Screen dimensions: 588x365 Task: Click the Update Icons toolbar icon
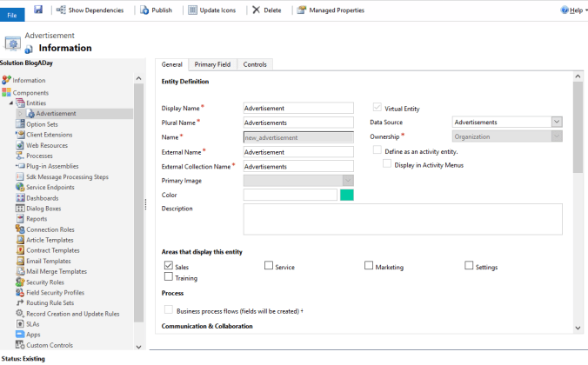tap(192, 10)
